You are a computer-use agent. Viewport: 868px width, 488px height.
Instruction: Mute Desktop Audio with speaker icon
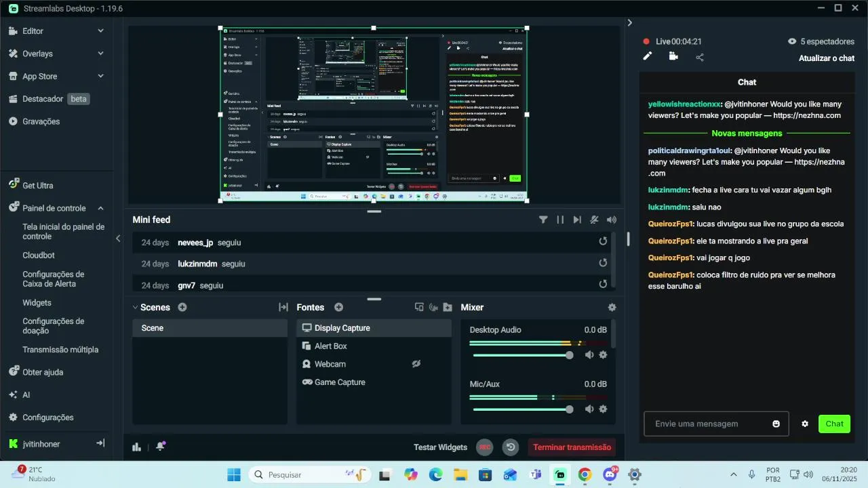[589, 355]
